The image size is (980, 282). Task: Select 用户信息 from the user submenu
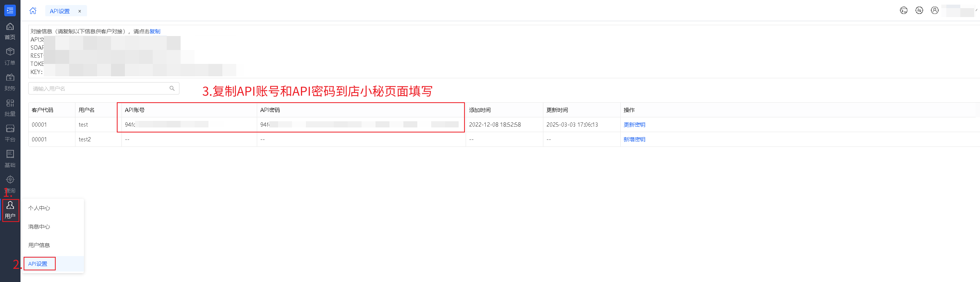39,245
